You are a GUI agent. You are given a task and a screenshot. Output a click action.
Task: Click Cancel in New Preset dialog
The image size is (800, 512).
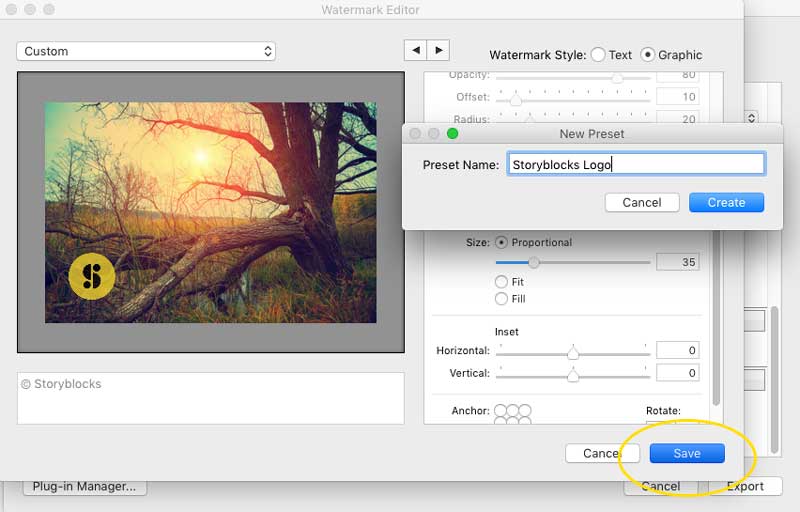(x=642, y=202)
